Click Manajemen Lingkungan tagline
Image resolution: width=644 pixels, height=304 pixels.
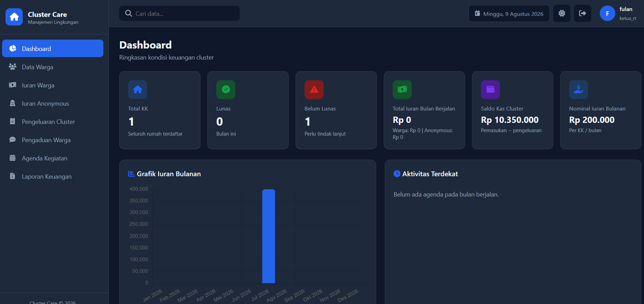53,22
